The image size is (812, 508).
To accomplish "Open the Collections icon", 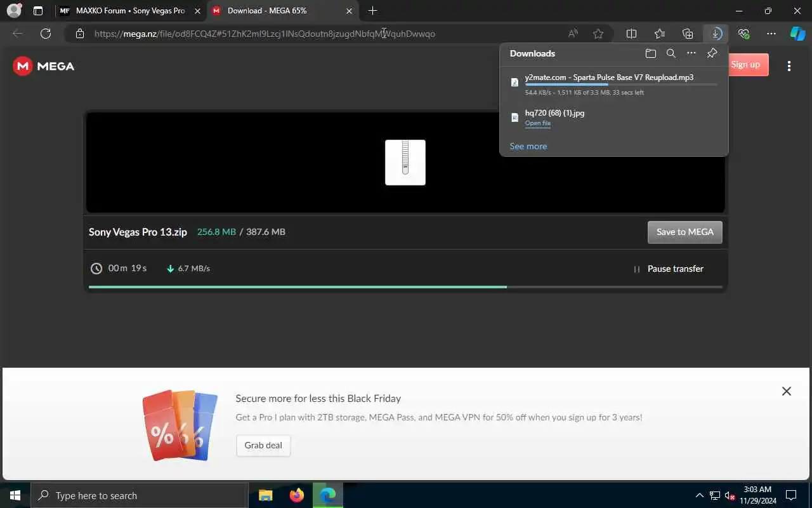I will [x=688, y=34].
